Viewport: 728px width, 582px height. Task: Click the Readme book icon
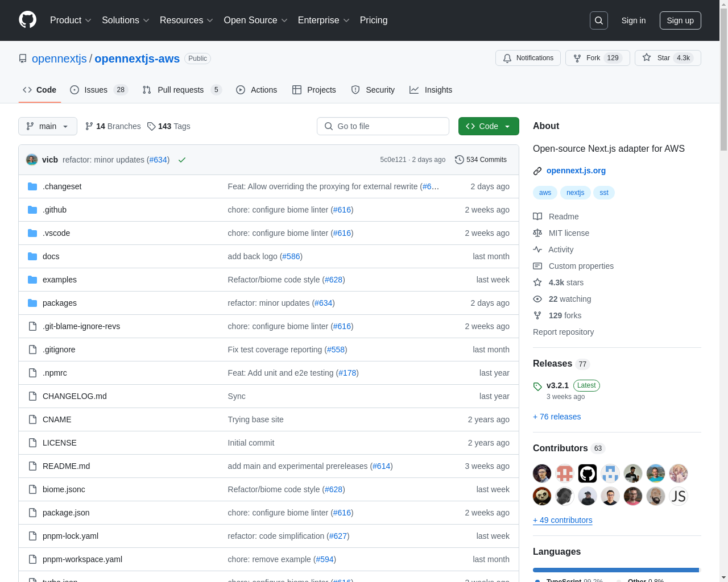pyautogui.click(x=537, y=217)
